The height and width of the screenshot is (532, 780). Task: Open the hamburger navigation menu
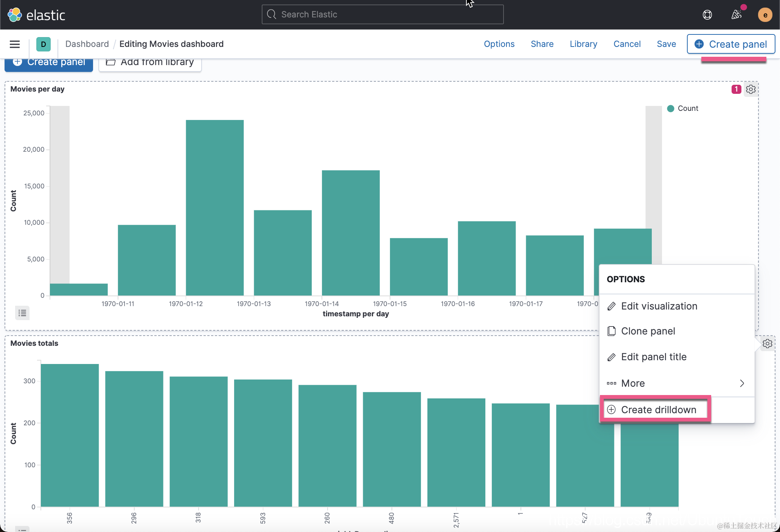click(x=15, y=44)
